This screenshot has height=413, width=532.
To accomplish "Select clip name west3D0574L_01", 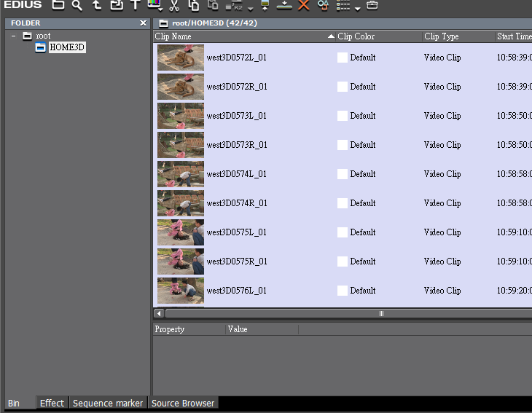I will [x=236, y=174].
